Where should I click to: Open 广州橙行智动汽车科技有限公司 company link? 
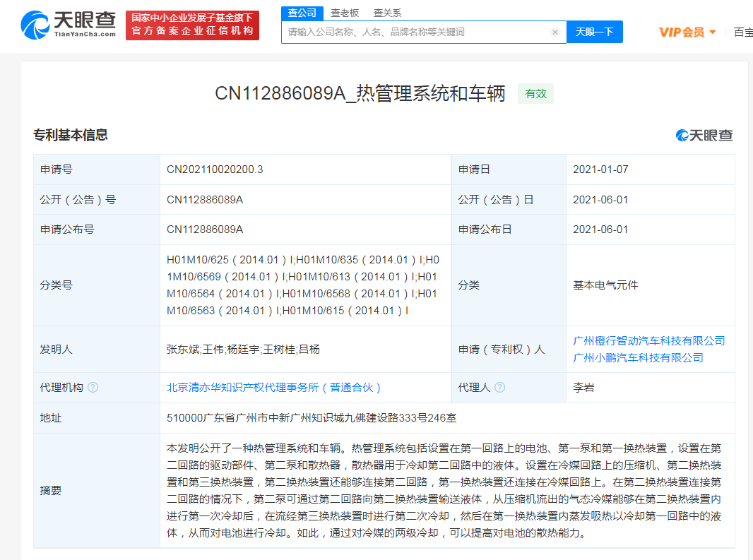(648, 340)
